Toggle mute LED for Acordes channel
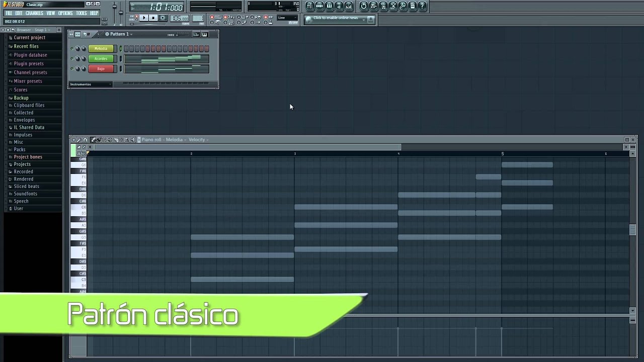Image resolution: width=644 pixels, height=362 pixels. pyautogui.click(x=72, y=58)
